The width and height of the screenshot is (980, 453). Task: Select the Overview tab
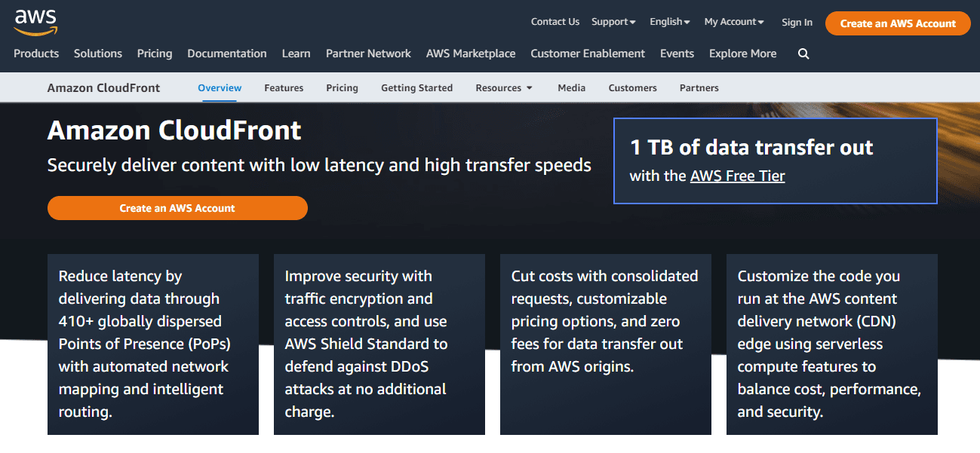220,88
